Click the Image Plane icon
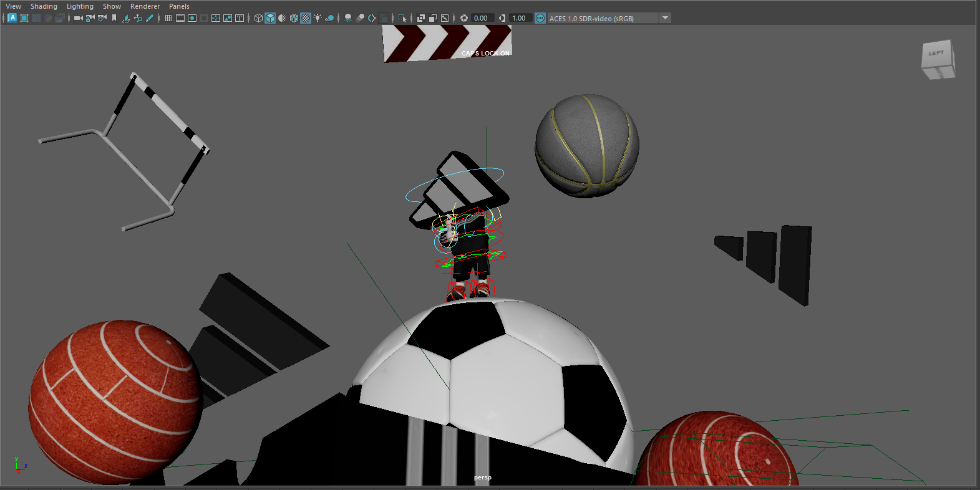 [126, 18]
